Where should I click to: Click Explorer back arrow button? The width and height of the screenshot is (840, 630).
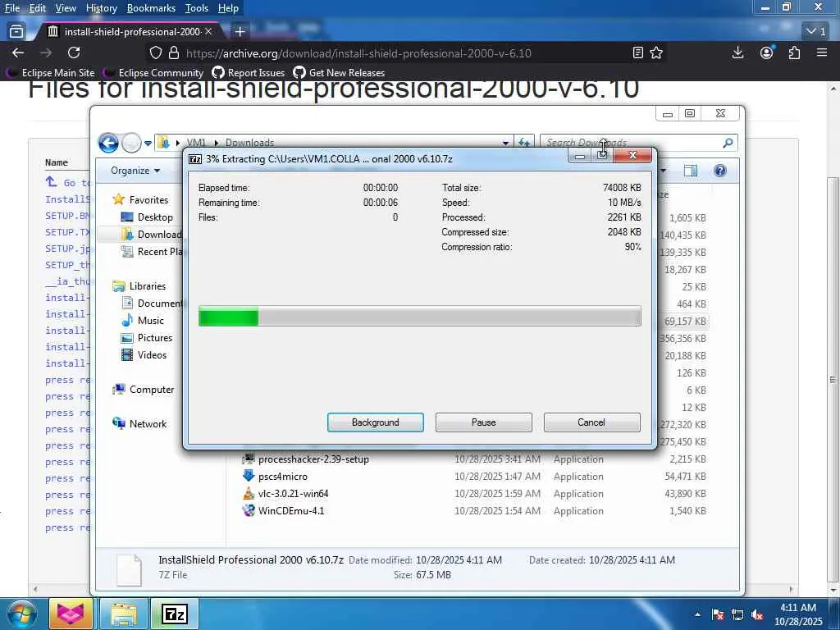(x=108, y=143)
